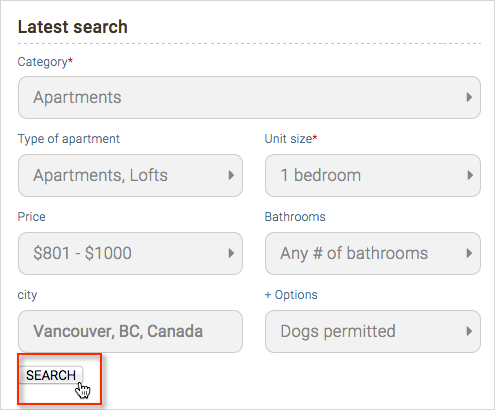The height and width of the screenshot is (410, 495).
Task: Click the arrow icon on the Apartments category field
Action: [x=469, y=97]
